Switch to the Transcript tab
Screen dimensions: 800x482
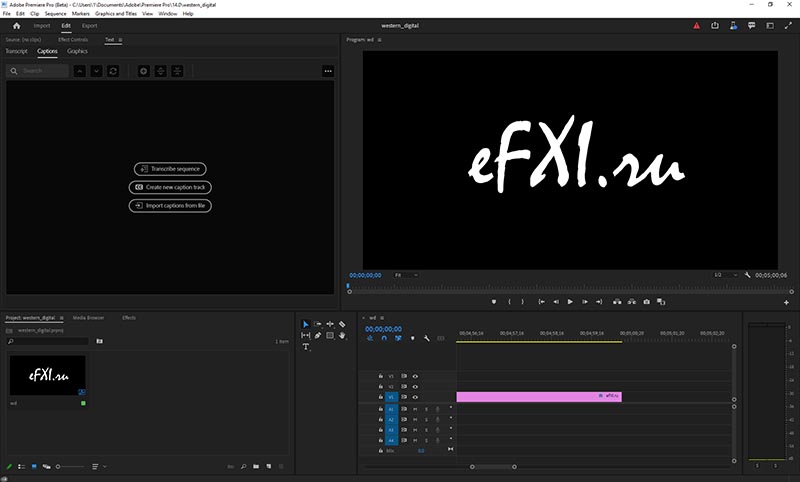pyautogui.click(x=16, y=50)
